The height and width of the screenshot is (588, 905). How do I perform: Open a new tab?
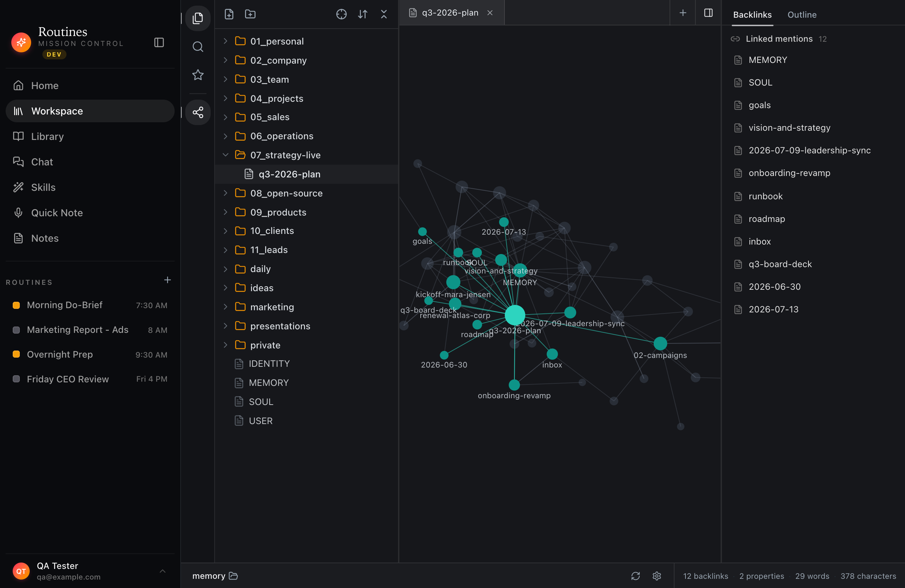[x=683, y=13]
